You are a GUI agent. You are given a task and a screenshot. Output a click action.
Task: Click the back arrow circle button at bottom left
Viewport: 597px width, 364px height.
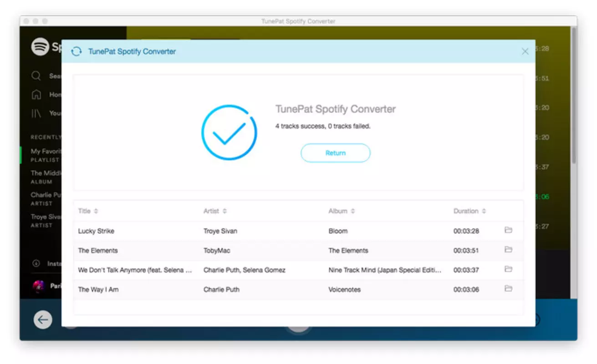pyautogui.click(x=43, y=320)
